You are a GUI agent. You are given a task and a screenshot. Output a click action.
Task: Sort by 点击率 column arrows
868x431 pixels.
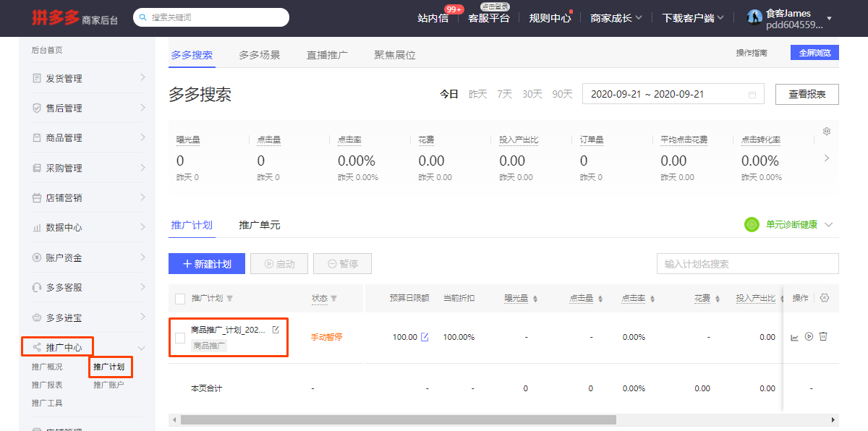click(652, 299)
